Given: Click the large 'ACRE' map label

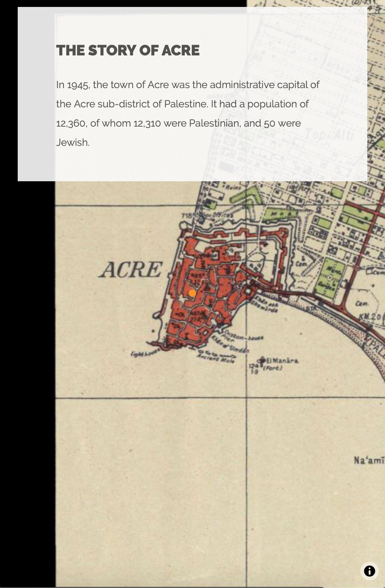Looking at the screenshot, I should [131, 269].
